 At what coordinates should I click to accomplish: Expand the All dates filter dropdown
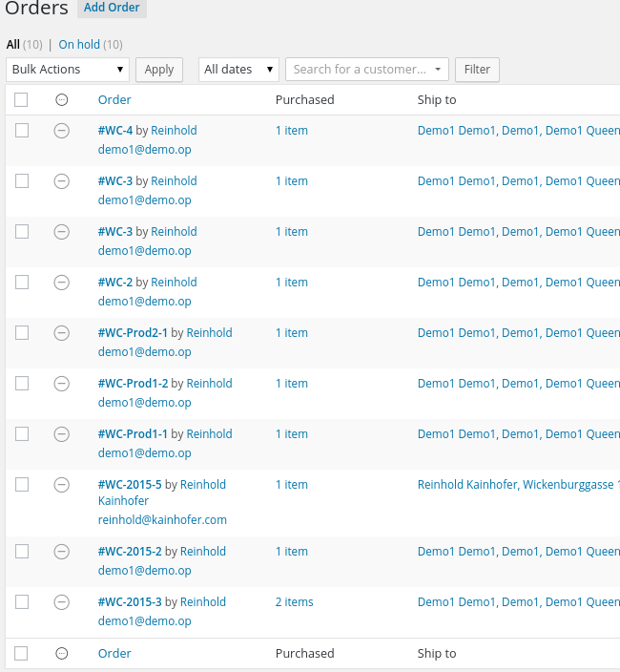(x=238, y=70)
